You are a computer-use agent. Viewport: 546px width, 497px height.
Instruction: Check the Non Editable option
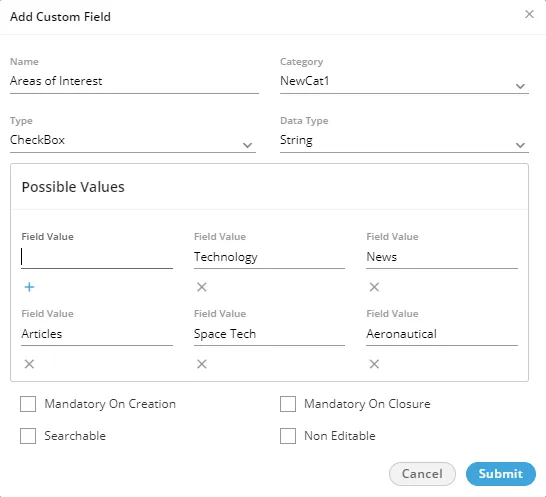pyautogui.click(x=288, y=436)
